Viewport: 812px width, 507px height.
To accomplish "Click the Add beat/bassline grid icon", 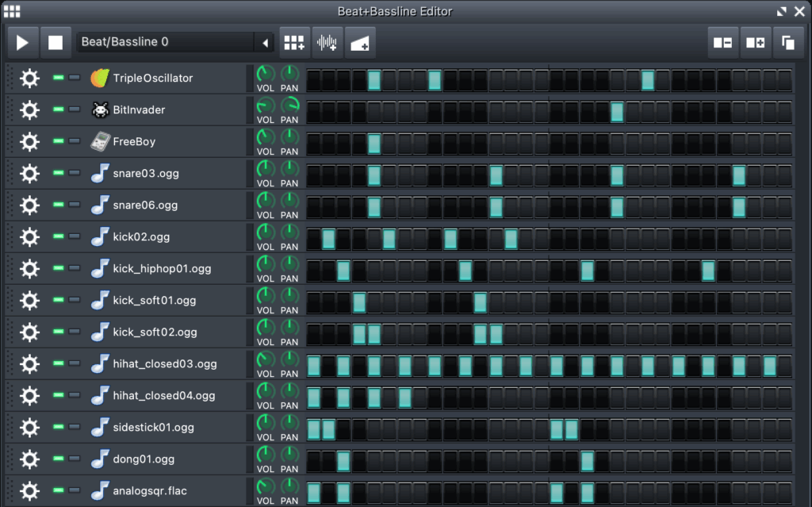I will 294,42.
